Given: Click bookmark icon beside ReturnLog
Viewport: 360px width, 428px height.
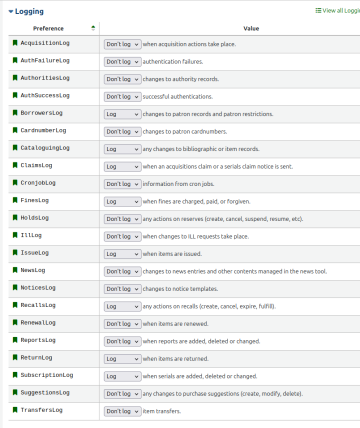Looking at the screenshot, I should tap(15, 358).
